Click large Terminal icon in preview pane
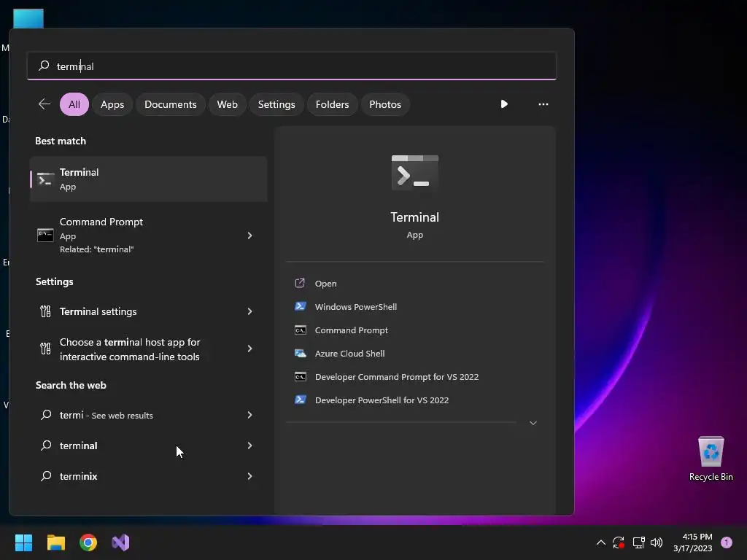The height and width of the screenshot is (560, 747). pos(415,172)
